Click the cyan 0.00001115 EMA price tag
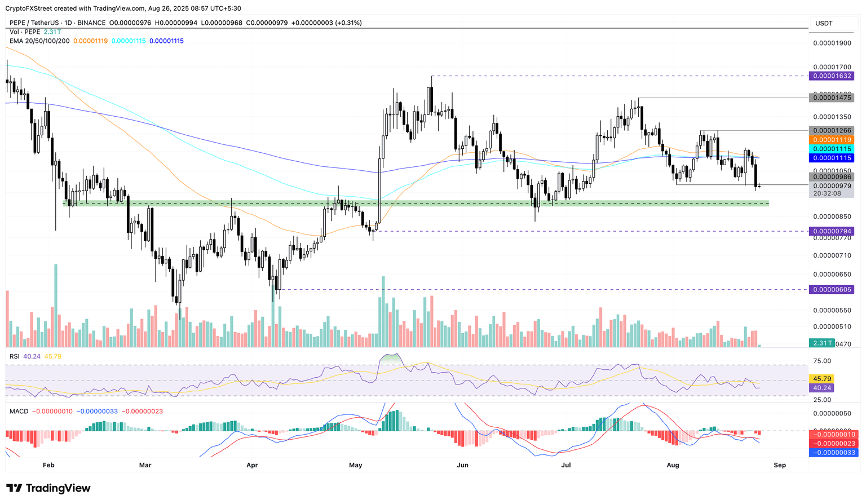This screenshot has height=504, width=866. click(831, 148)
